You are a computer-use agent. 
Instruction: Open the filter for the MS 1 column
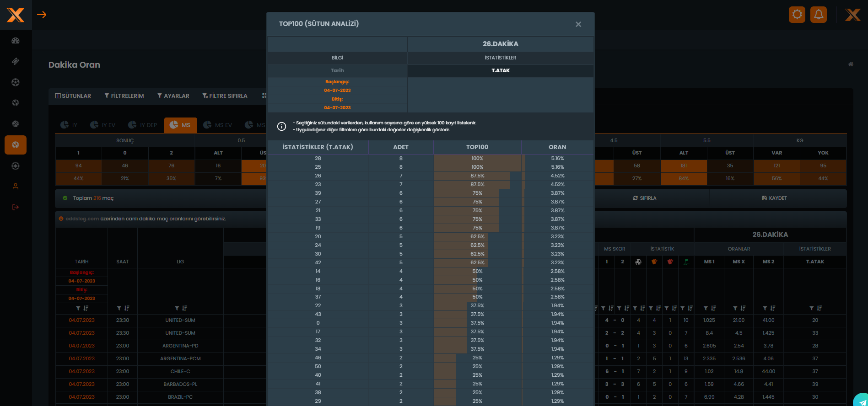(706, 308)
